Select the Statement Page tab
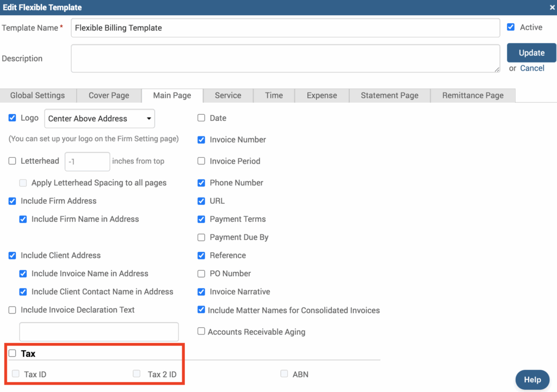Viewport: 557px width, 392px height. tap(389, 95)
